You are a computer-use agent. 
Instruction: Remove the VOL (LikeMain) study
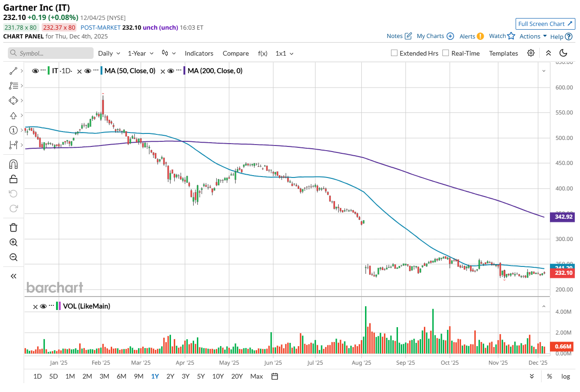coord(35,306)
